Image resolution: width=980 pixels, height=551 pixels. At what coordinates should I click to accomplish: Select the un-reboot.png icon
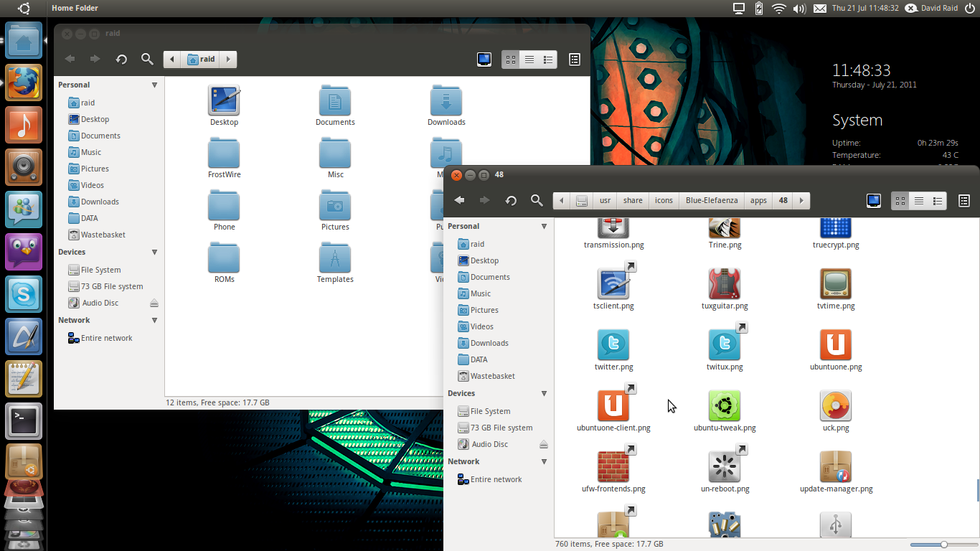(x=725, y=467)
